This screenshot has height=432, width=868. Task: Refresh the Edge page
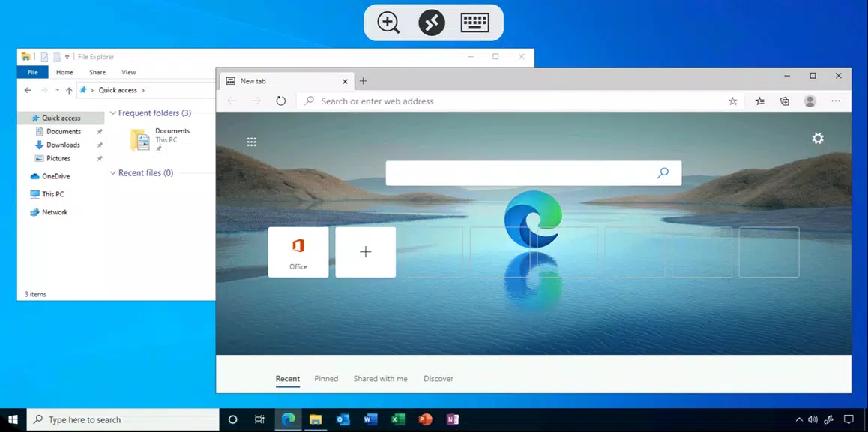280,100
